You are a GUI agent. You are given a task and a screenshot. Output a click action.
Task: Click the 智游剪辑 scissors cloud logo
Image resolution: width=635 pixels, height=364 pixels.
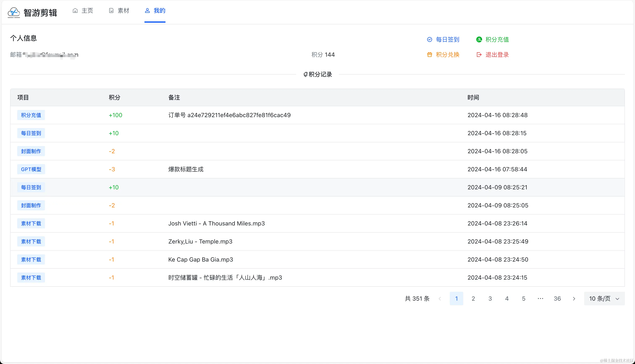[13, 12]
